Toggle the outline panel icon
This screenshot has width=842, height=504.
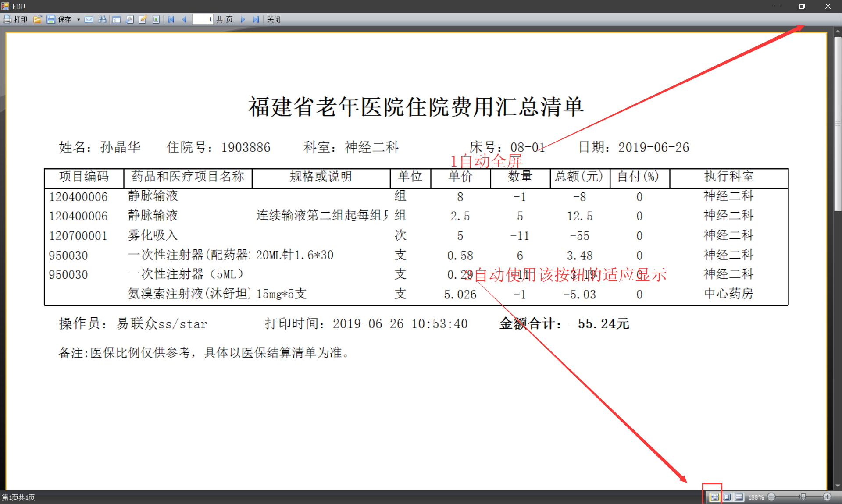tap(116, 19)
